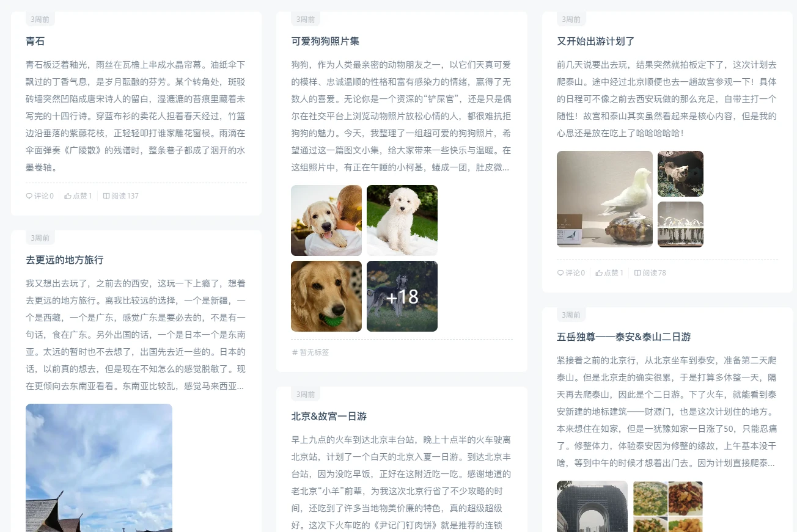797x532 pixels.
Task: Open the 五岳独尊——泰安&泰山二日游 post
Action: tap(623, 337)
